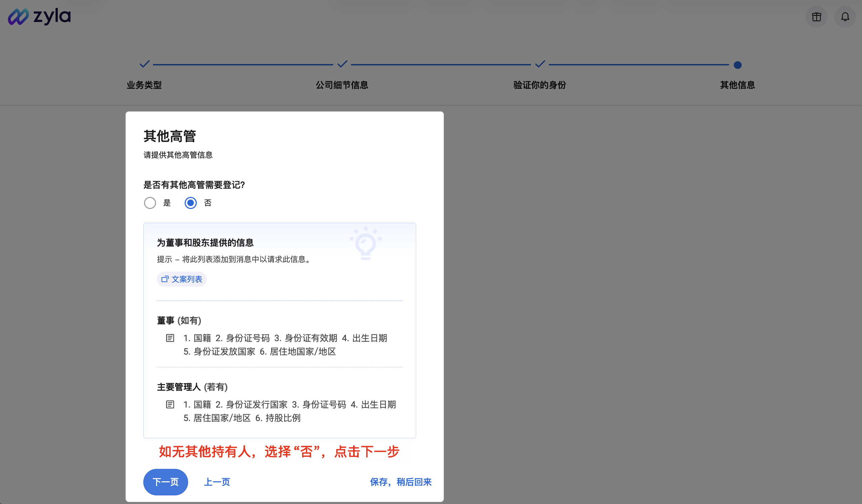
Task: Click 保存，稍后回来 to save progress
Action: [x=400, y=482]
